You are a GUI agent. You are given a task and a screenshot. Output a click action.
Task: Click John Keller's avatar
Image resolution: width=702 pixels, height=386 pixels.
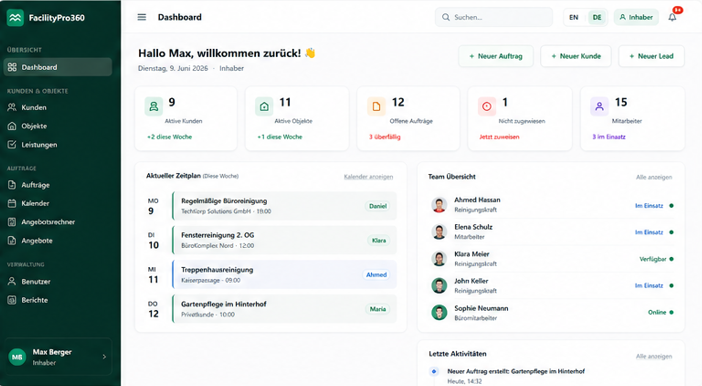[439, 285]
